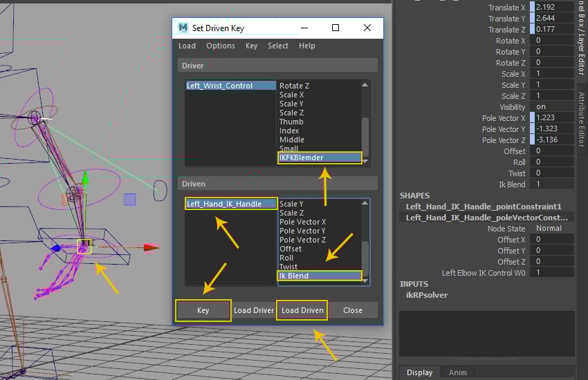Switch to the Anim tab
The height and width of the screenshot is (380, 588).
point(457,372)
